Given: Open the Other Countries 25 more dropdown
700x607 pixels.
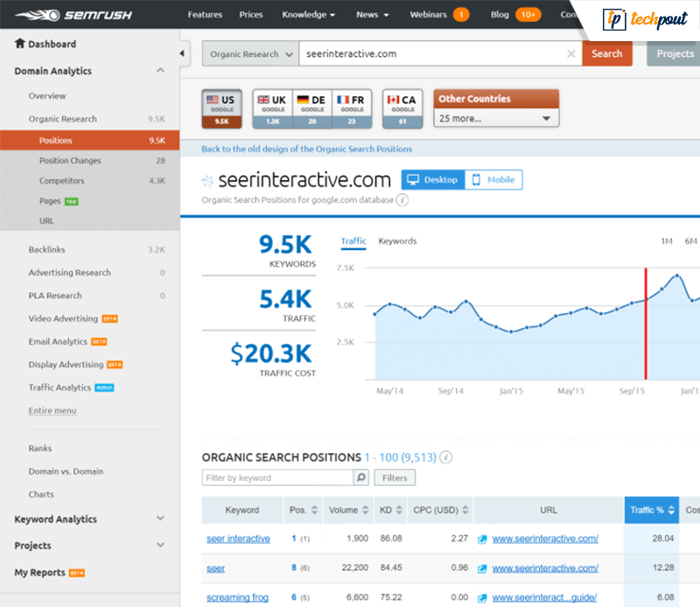Looking at the screenshot, I should click(x=496, y=119).
